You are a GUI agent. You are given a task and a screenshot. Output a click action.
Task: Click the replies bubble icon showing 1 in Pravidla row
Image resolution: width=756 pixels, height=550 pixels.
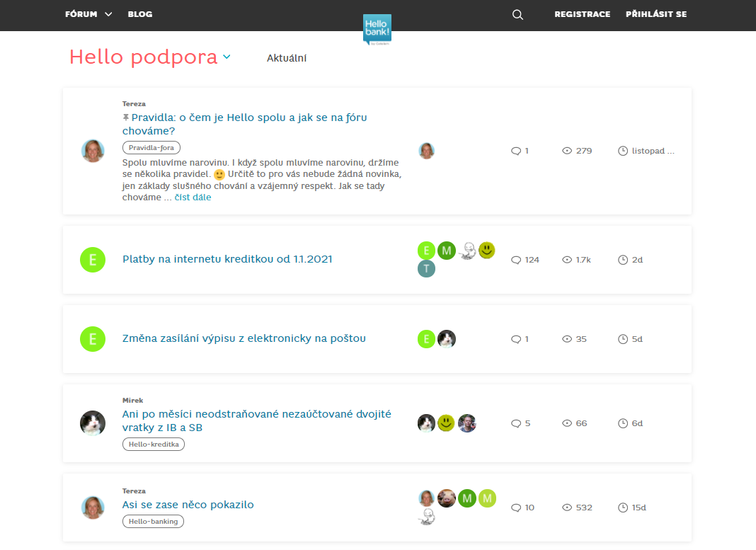516,151
